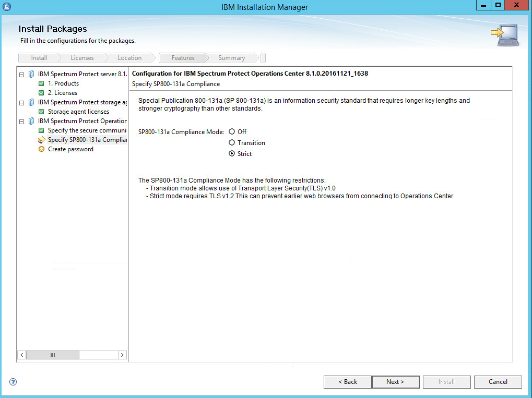Click the Operations Center package icon
The image size is (532, 398).
(31, 121)
